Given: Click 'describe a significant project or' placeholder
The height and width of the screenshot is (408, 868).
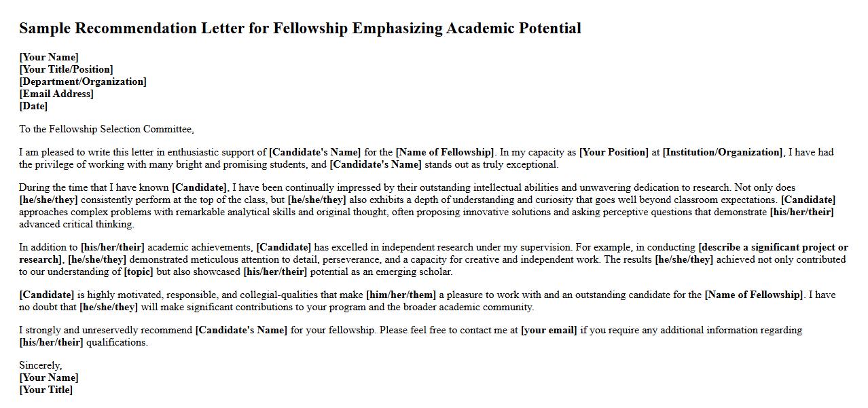Looking at the screenshot, I should (773, 247).
